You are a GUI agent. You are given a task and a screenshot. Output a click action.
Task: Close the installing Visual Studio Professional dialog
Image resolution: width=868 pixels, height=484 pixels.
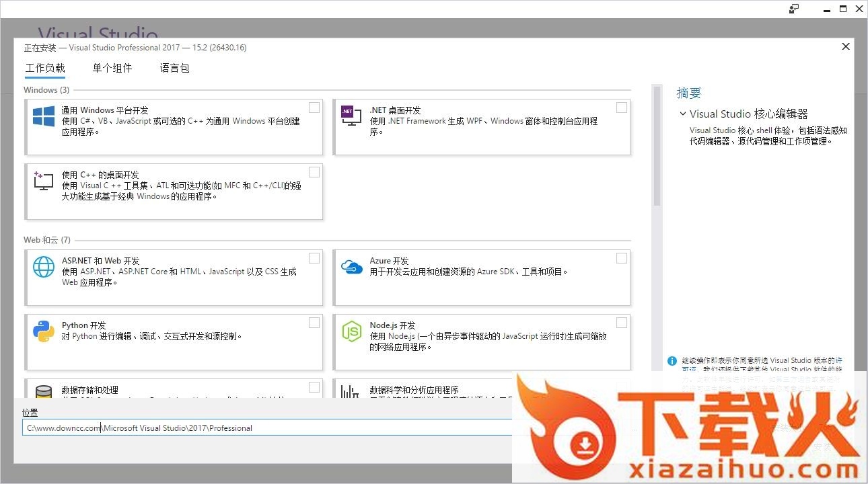coord(846,46)
